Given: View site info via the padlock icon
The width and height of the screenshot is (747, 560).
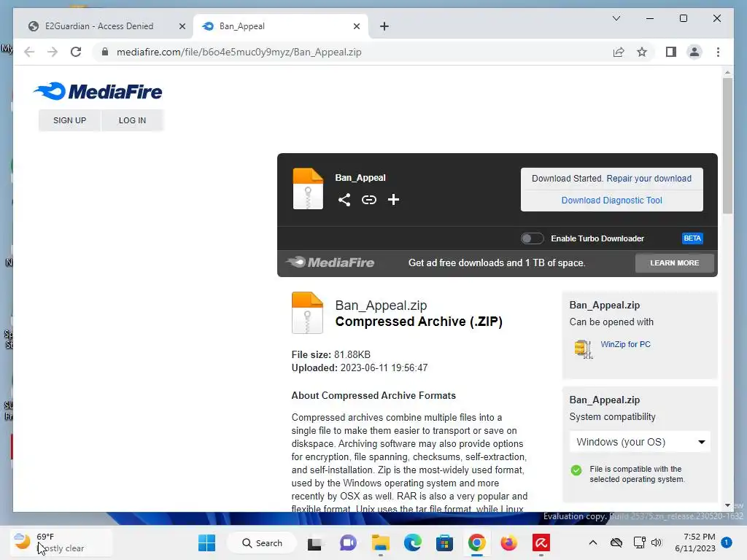Looking at the screenshot, I should click(x=105, y=52).
